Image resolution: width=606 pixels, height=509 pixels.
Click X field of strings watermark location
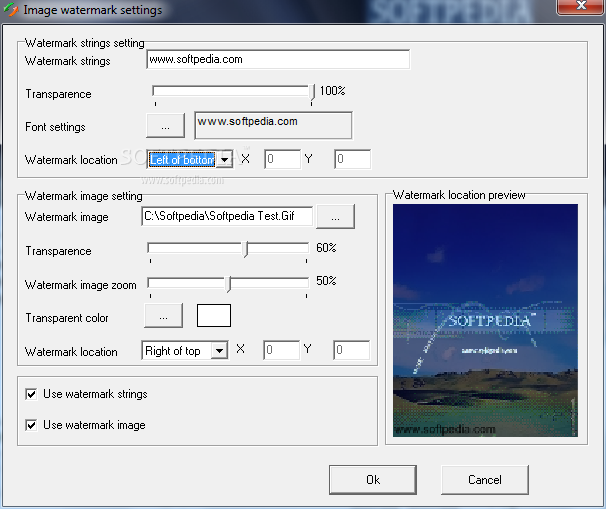282,159
